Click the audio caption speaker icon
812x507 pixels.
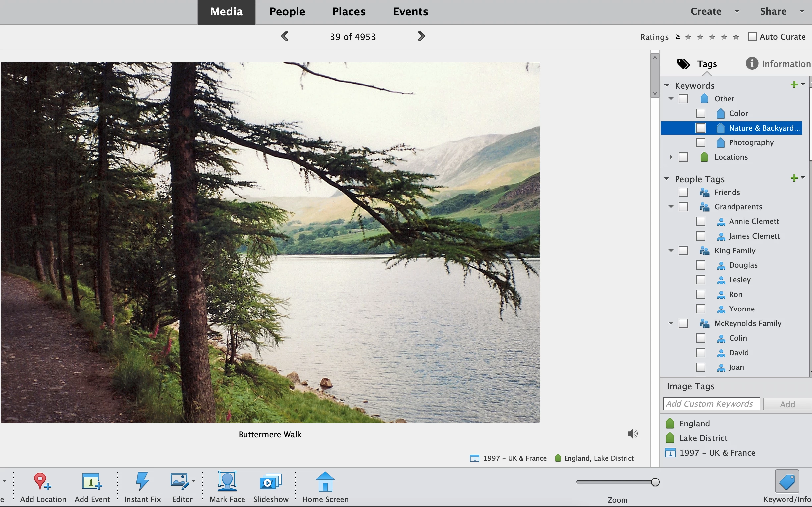click(x=633, y=434)
